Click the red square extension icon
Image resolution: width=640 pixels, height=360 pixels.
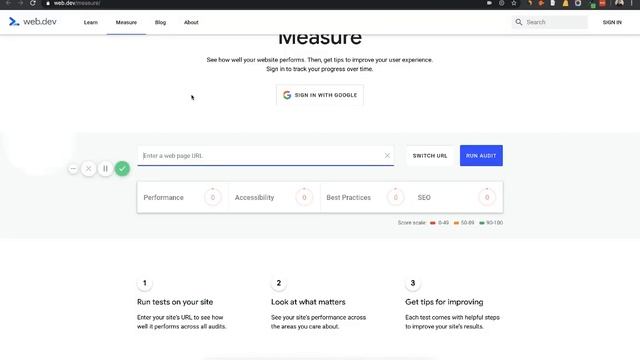[602, 3]
